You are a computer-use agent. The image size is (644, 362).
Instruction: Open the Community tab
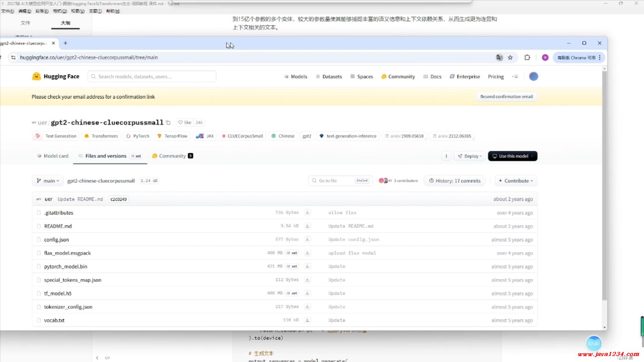(172, 156)
